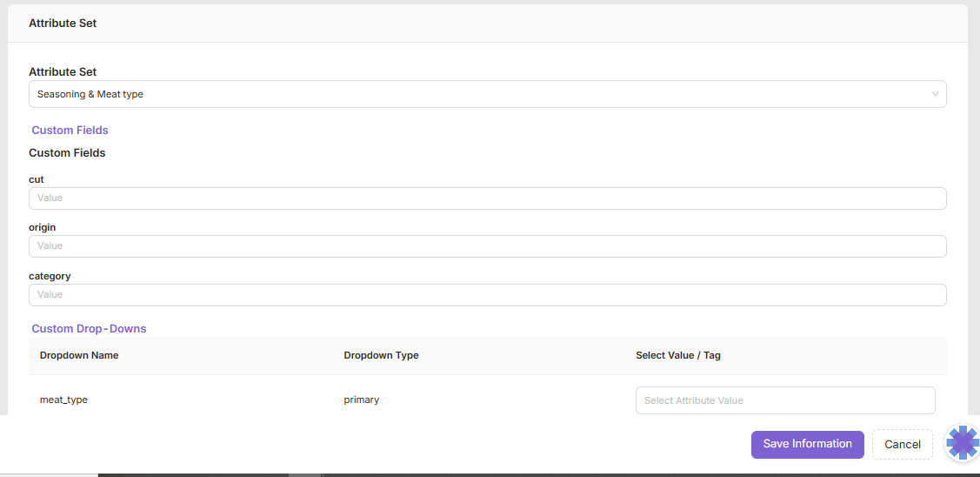Click into the origin value field
Viewport: 980px width, 477px height.
tap(487, 246)
